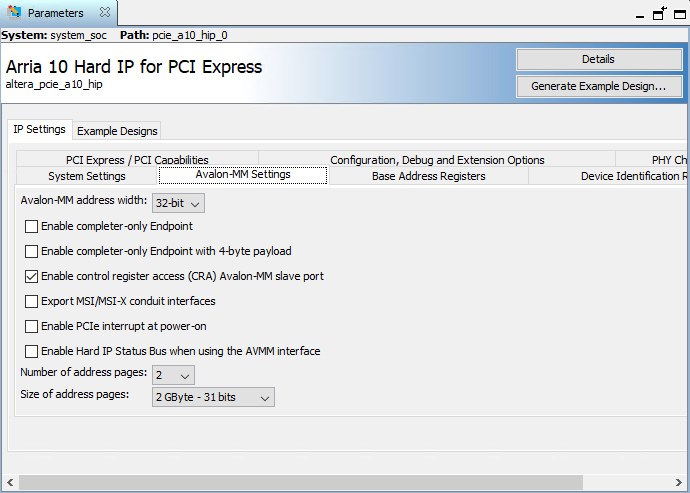Click the Number of address pages label
Screen dimensions: 690x493
coord(84,372)
